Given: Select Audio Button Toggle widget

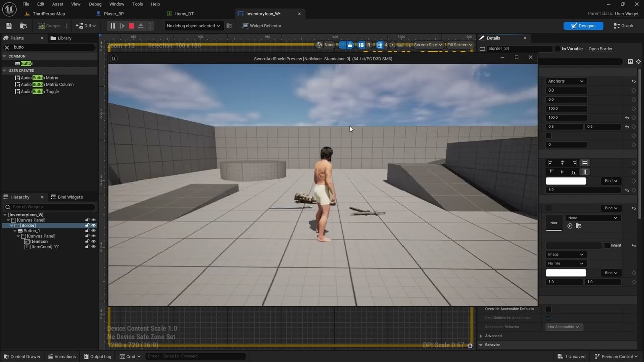Looking at the screenshot, I should pos(37,92).
